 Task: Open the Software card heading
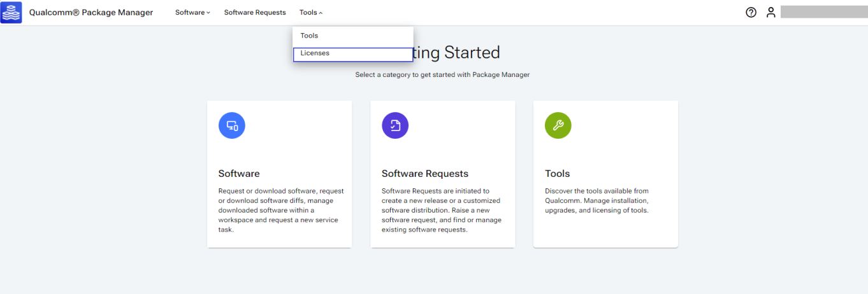[x=239, y=173]
